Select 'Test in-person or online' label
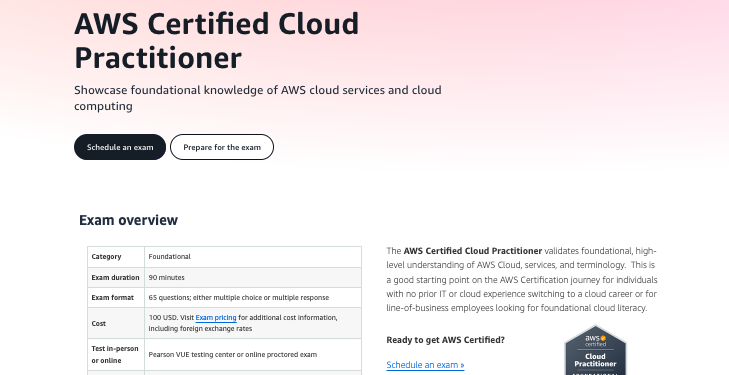729x375 pixels. (115, 355)
